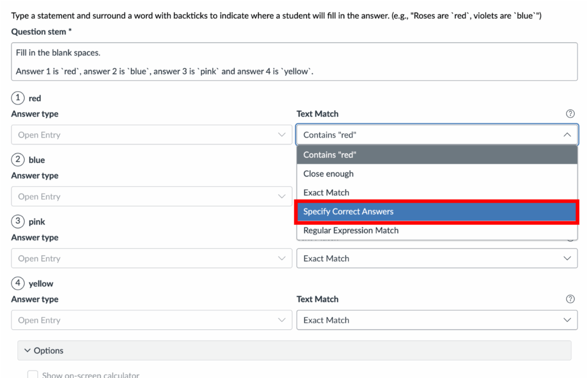Open the Answer type dropdown for blue

point(152,197)
